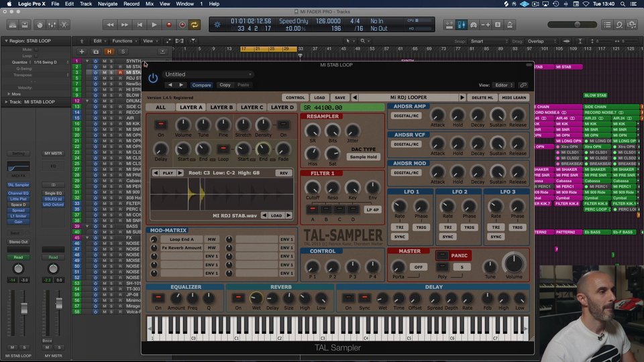Click the PANIC button toggle

coord(442,255)
